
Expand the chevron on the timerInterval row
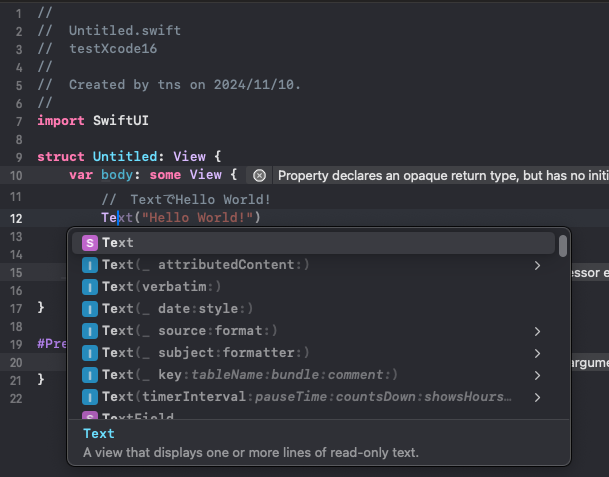click(537, 397)
